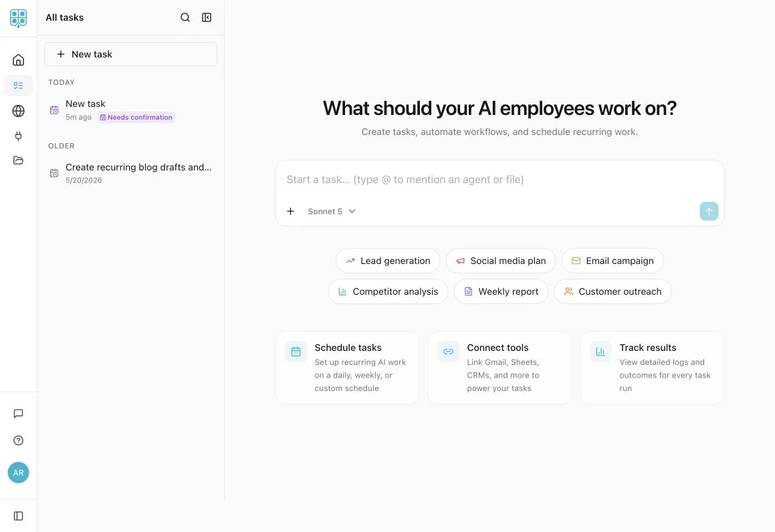The width and height of the screenshot is (775, 532).
Task: Open the app logo at top-left
Action: [18, 18]
